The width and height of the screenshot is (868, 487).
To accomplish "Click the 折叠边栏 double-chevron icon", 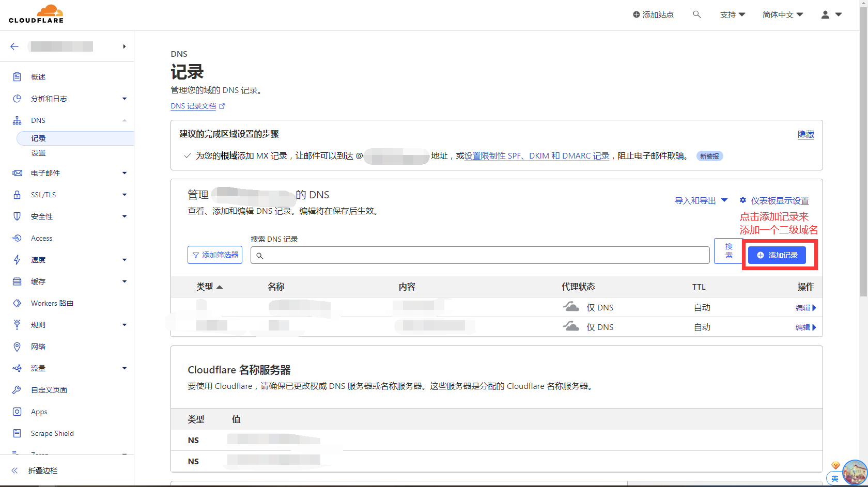I will pyautogui.click(x=14, y=470).
